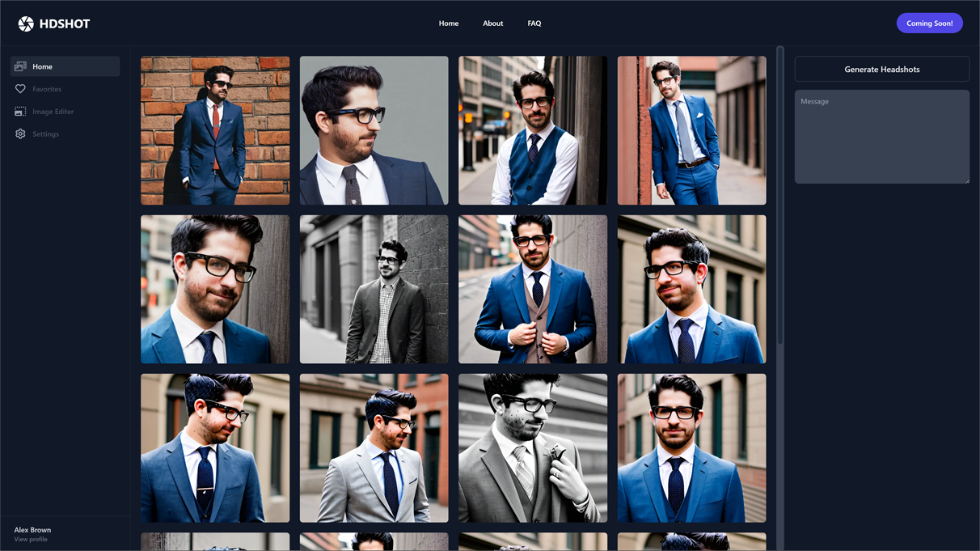Select the black-and-white full-body alley photo
Image resolution: width=980 pixels, height=551 pixels.
coord(374,289)
